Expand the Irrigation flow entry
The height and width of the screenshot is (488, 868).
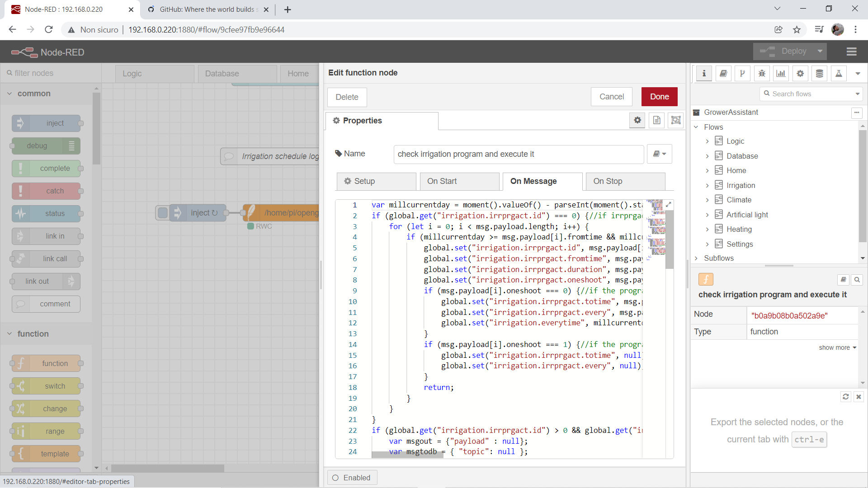coord(708,186)
